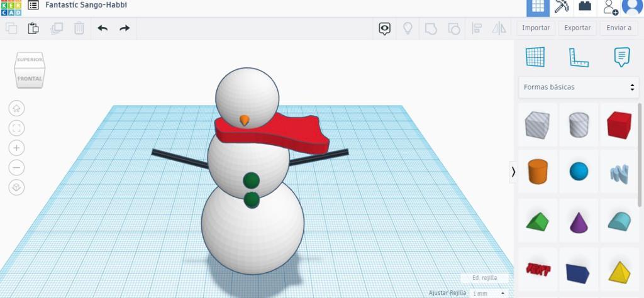Undo the last action
The width and height of the screenshot is (644, 298).
point(103,28)
